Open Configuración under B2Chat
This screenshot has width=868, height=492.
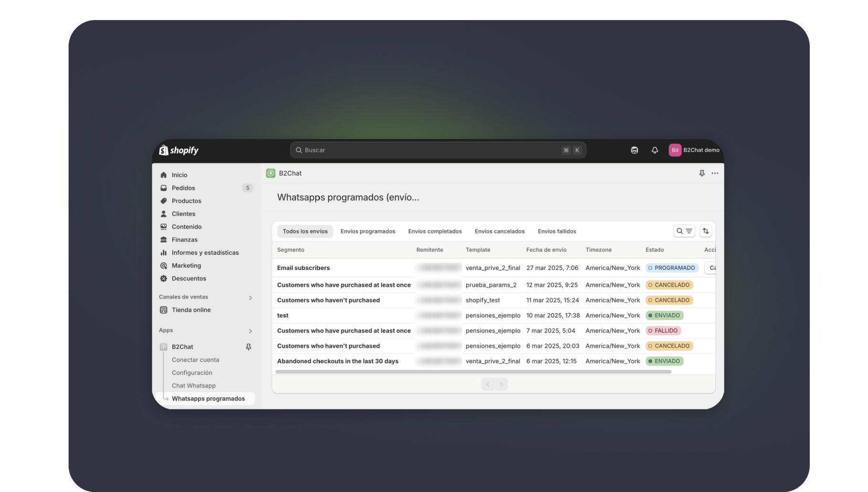[x=192, y=373]
